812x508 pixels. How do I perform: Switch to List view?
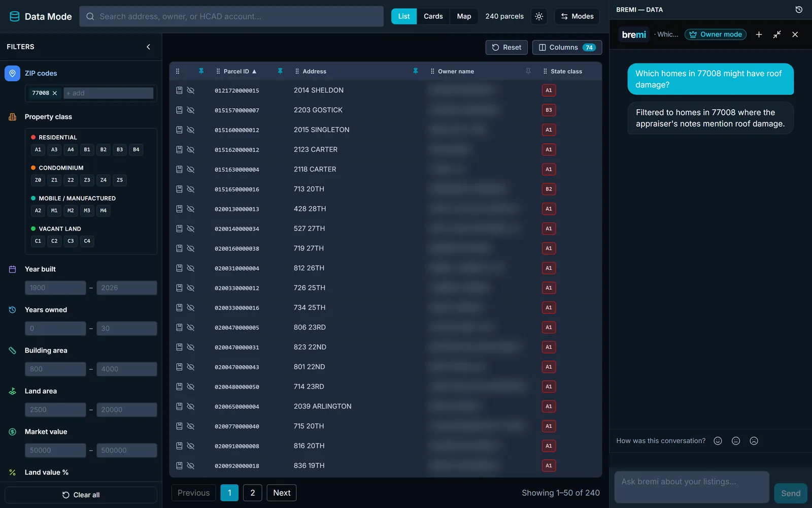pyautogui.click(x=404, y=16)
